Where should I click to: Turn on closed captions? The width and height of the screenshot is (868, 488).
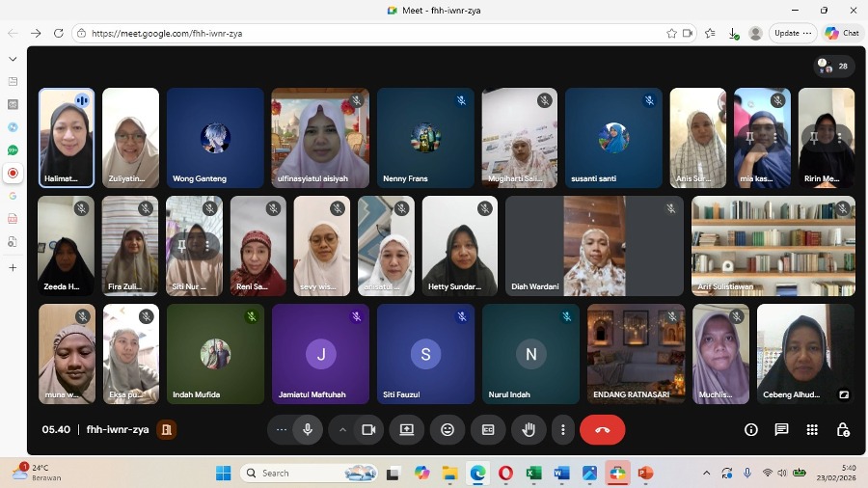[x=488, y=430]
